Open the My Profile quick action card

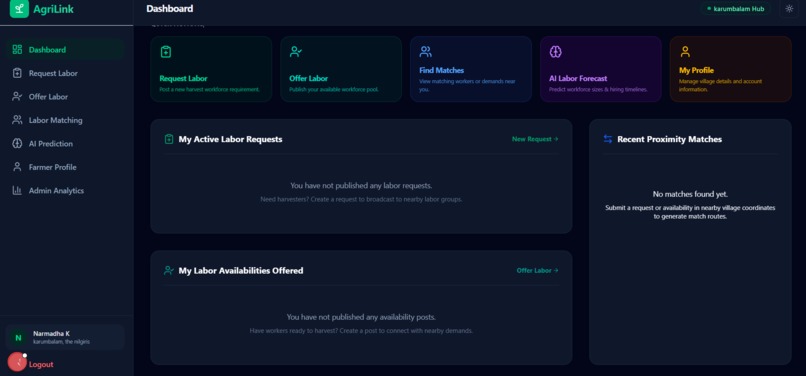(x=730, y=69)
